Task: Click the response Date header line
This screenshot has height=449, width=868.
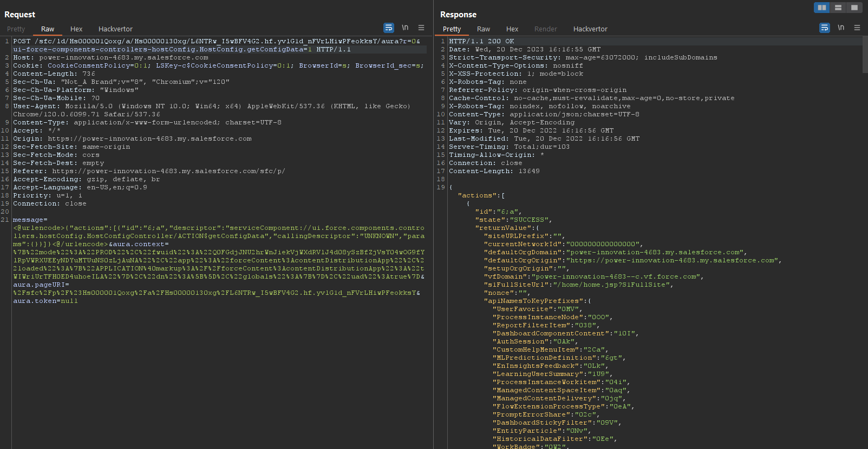Action: point(525,49)
